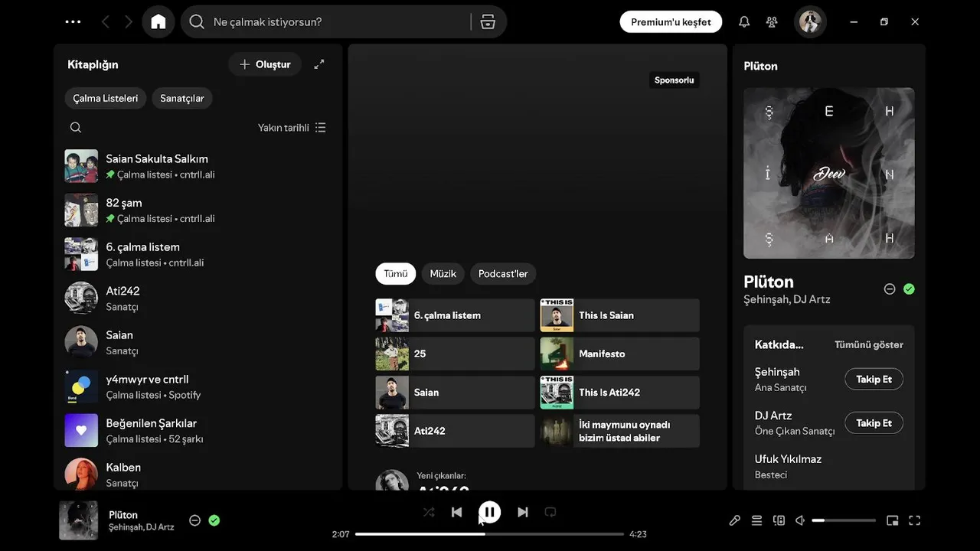
Task: Filter library by Sanatçılar
Action: point(182,98)
